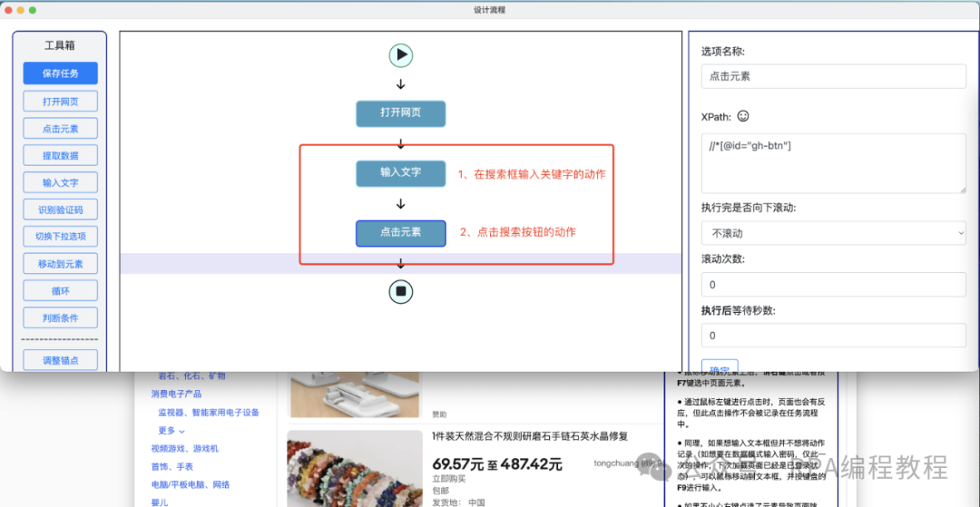Click the 69.57元 至 487.42元 price
This screenshot has width=980, height=507.
[x=497, y=463]
